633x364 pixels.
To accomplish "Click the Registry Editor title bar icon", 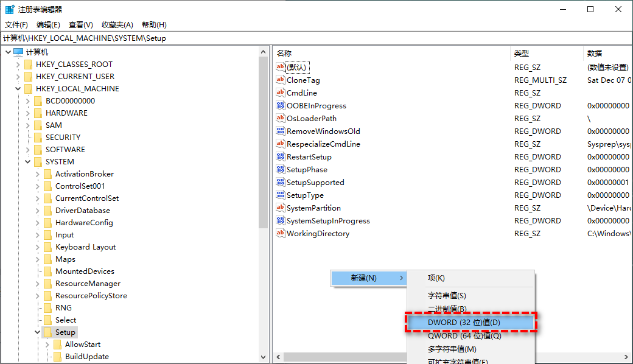I will click(10, 9).
